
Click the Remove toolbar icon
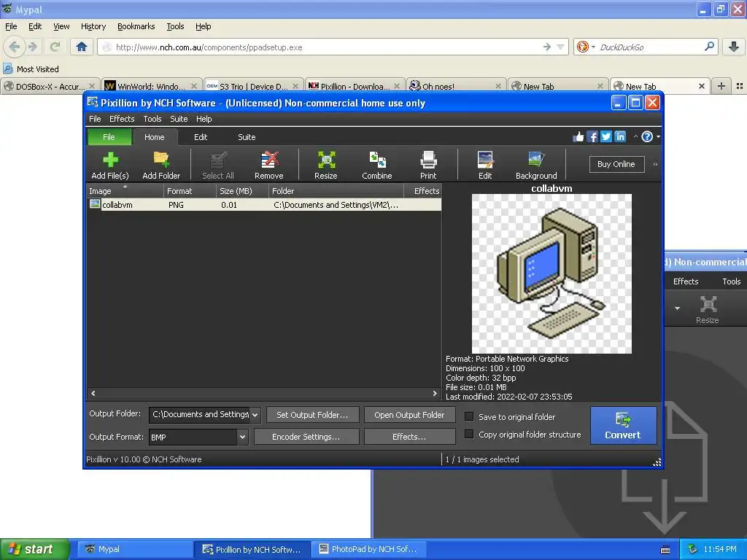(268, 165)
